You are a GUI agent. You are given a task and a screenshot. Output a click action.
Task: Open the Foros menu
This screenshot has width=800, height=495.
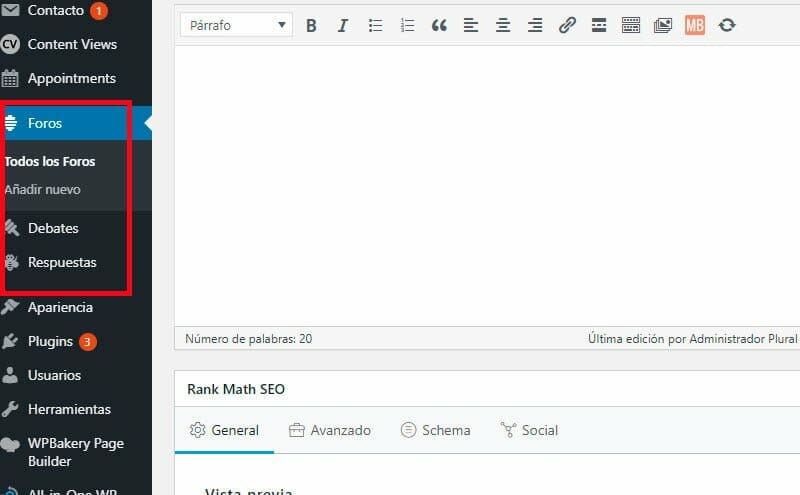76,123
